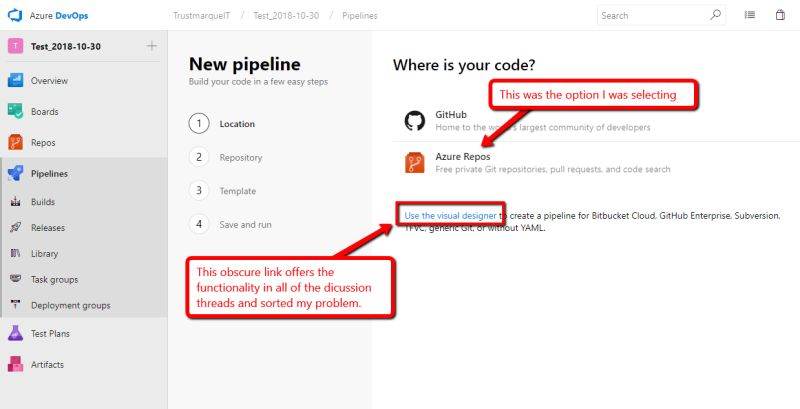Image resolution: width=800 pixels, height=409 pixels.
Task: Open the work items list icon
Action: [749, 15]
